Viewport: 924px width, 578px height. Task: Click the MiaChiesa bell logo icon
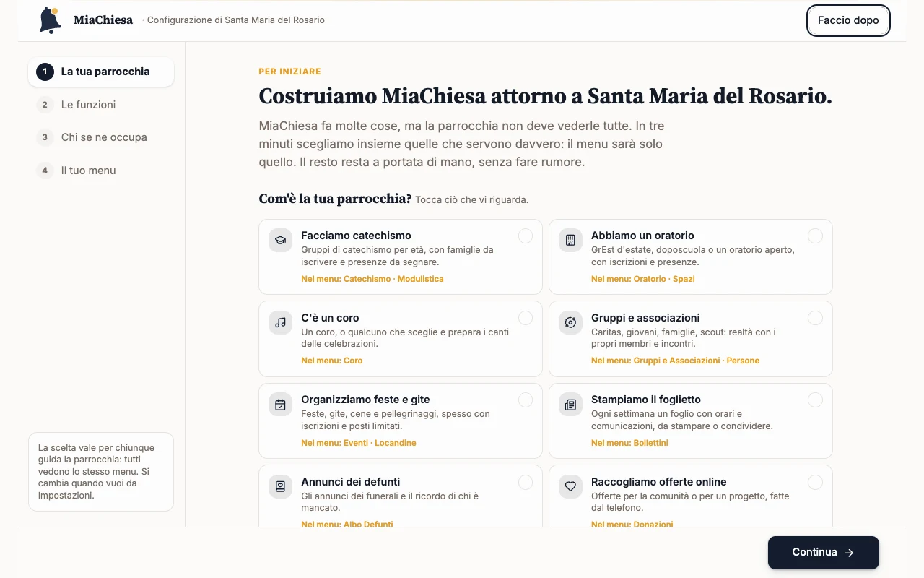point(50,20)
